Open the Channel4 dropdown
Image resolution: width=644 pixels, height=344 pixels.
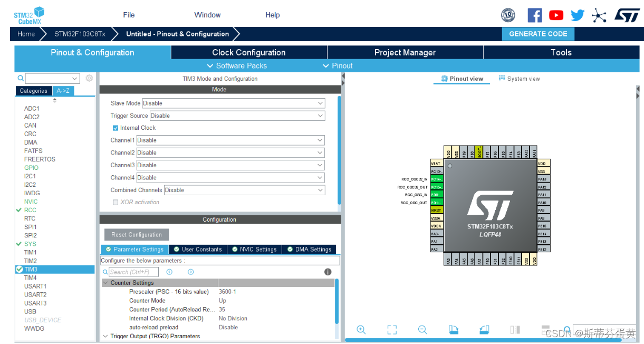(230, 178)
